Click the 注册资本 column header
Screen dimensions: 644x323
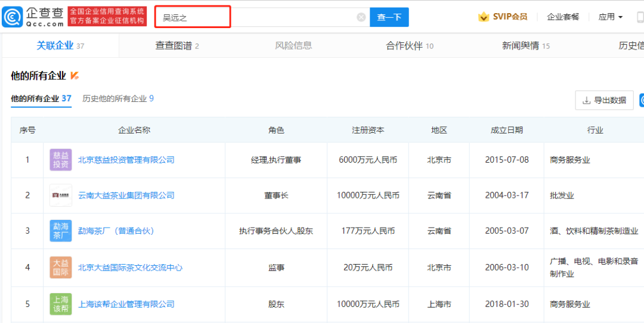368,130
